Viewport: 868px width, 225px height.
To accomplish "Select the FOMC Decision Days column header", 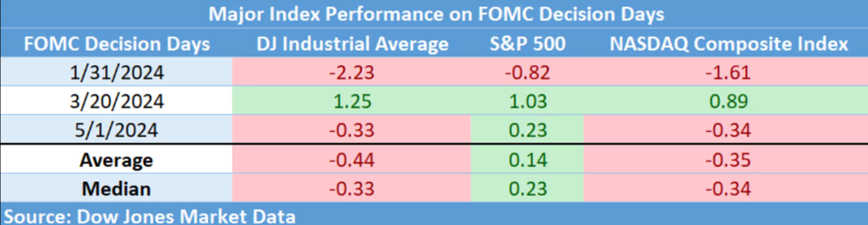I will coord(117,44).
